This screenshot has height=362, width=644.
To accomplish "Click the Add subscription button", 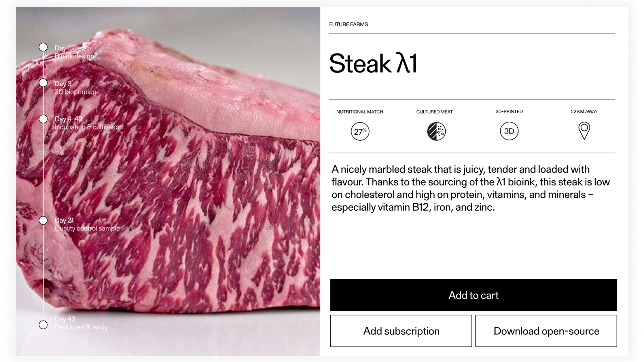I will [x=401, y=331].
